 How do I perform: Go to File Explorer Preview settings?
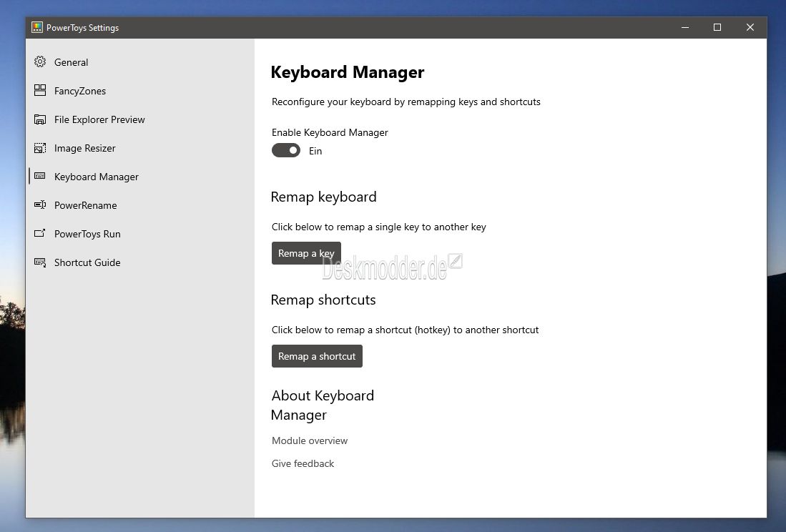pos(140,119)
